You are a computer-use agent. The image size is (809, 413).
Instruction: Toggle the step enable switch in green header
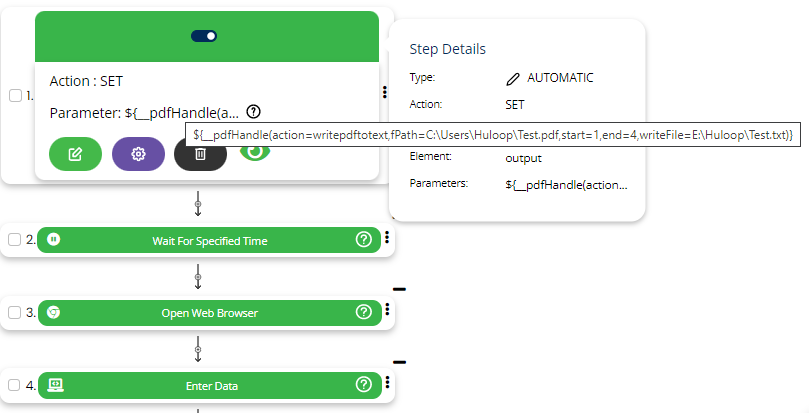point(204,36)
